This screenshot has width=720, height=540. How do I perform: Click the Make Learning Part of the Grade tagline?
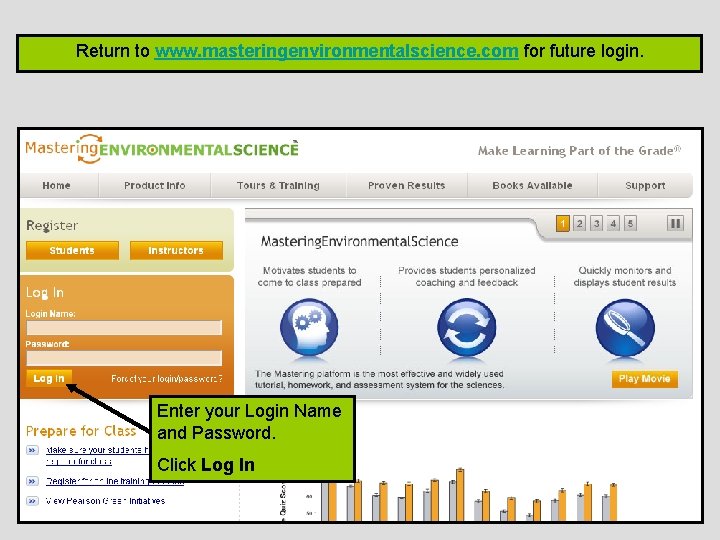(579, 151)
